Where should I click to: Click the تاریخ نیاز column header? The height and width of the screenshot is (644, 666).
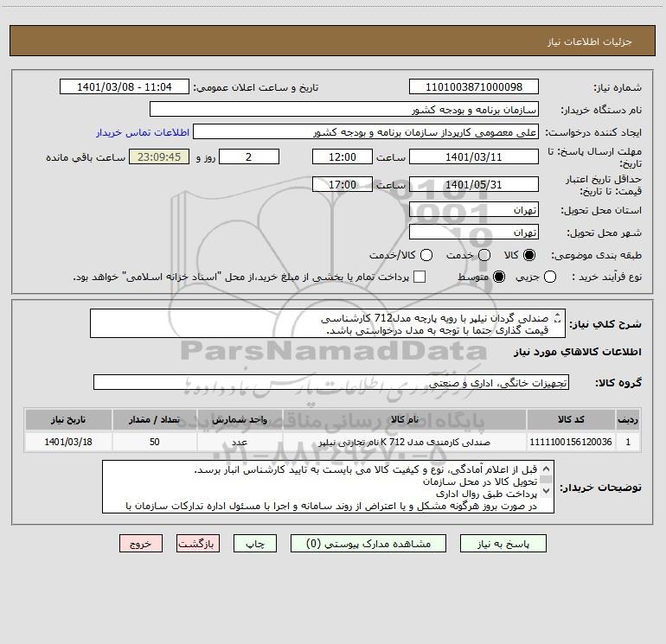(x=68, y=419)
